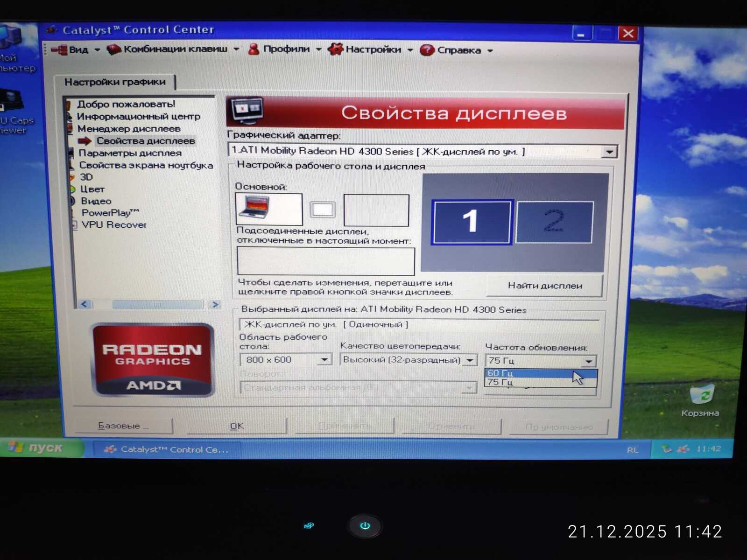The height and width of the screenshot is (560, 747).
Task: Select Добро пожаловать! in the tree
Action: tap(126, 104)
